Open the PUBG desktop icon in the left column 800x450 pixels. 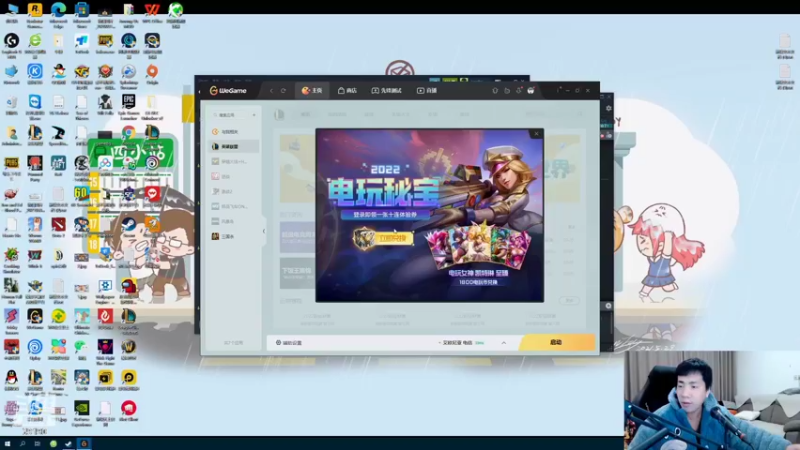[11, 168]
